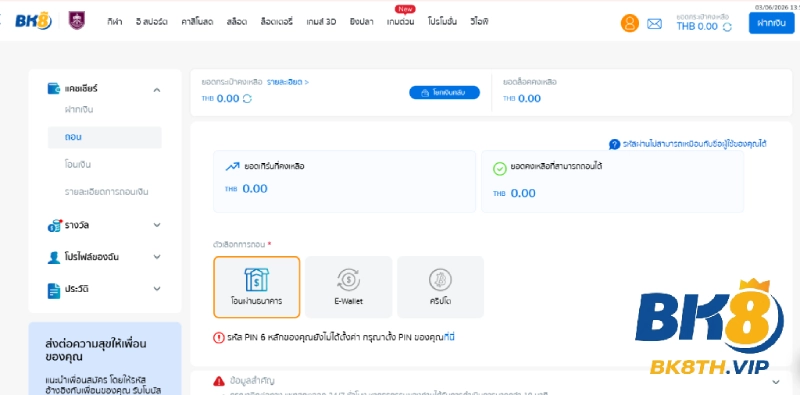Click ฝากเงิน deposit button in header
Viewport: 800px width, 395px height.
point(771,23)
